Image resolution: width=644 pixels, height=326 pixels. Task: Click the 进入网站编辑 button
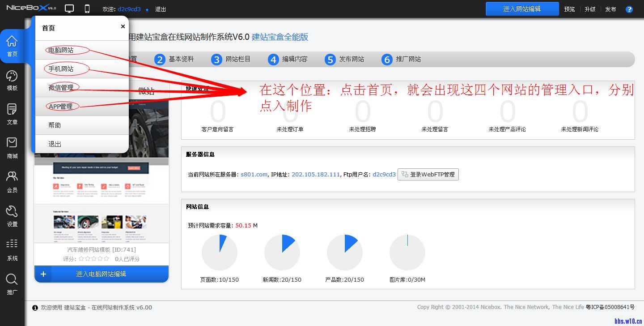[522, 9]
